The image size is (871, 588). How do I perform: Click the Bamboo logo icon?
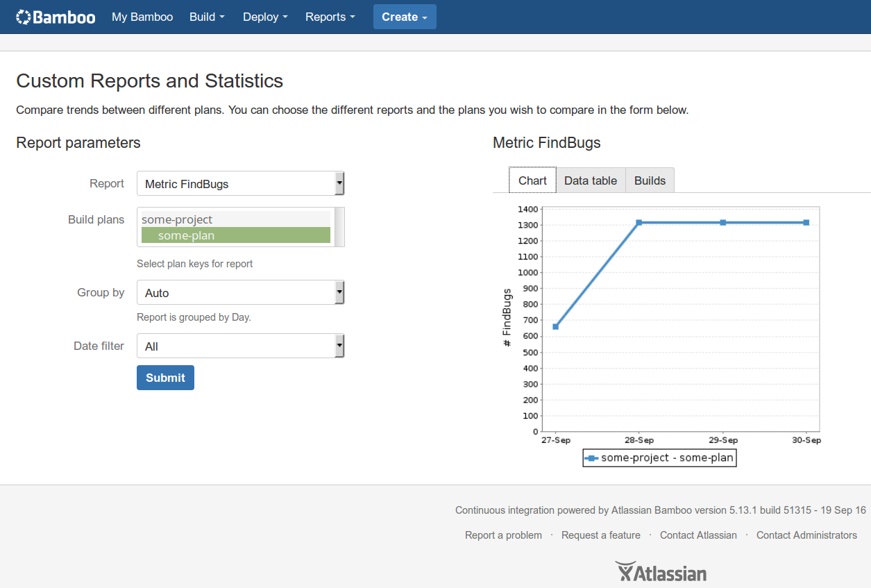[x=24, y=17]
